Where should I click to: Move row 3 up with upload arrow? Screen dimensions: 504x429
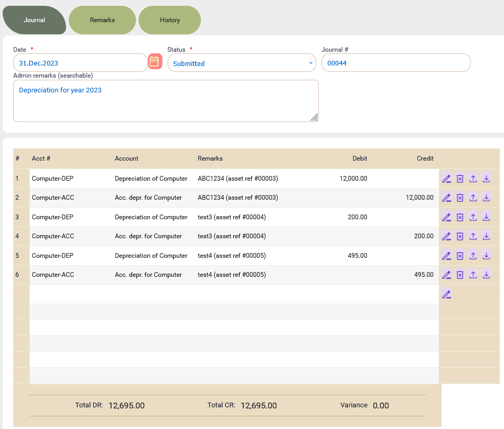pyautogui.click(x=473, y=217)
